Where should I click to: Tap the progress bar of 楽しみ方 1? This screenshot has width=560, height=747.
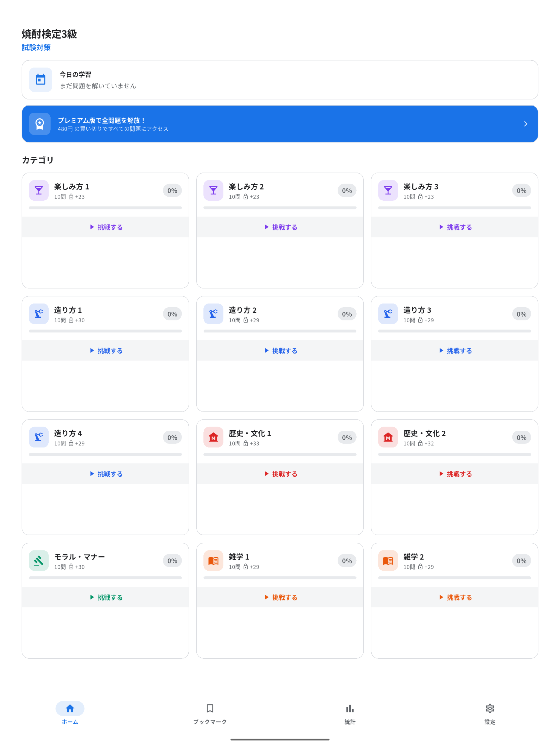[105, 208]
